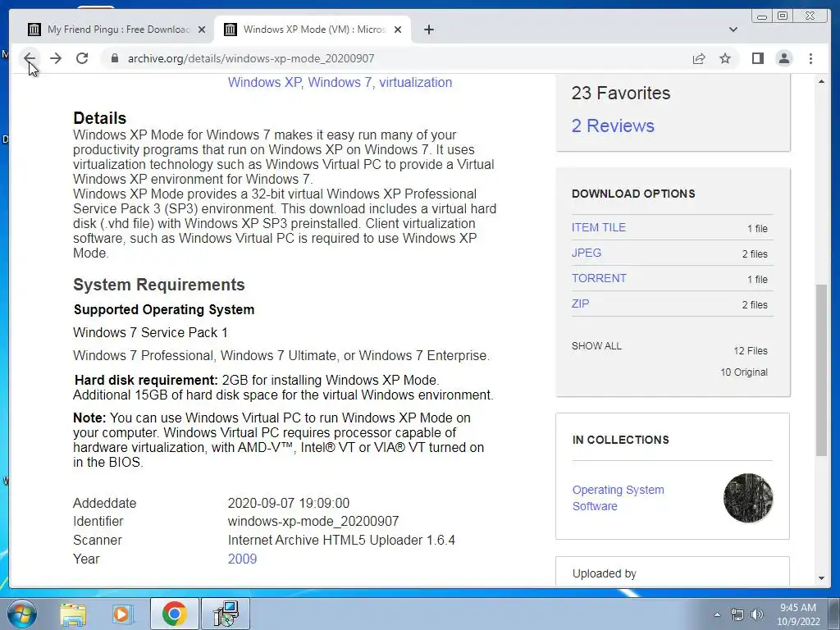This screenshot has height=630, width=840.
Task: Click the identifier windows-xp-mode_20200907 value
Action: tap(313, 521)
